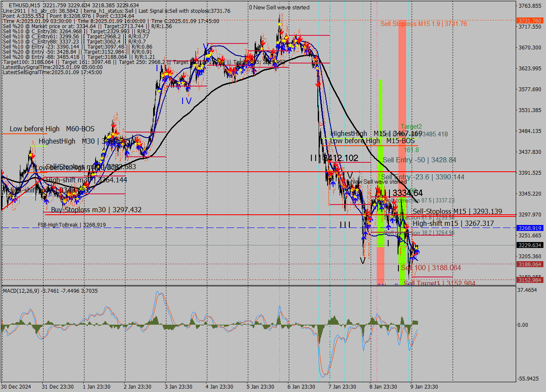Click 'HighestHigh M15 | 3467.169' label
Viewport: 546px width, 392px height.
point(376,133)
